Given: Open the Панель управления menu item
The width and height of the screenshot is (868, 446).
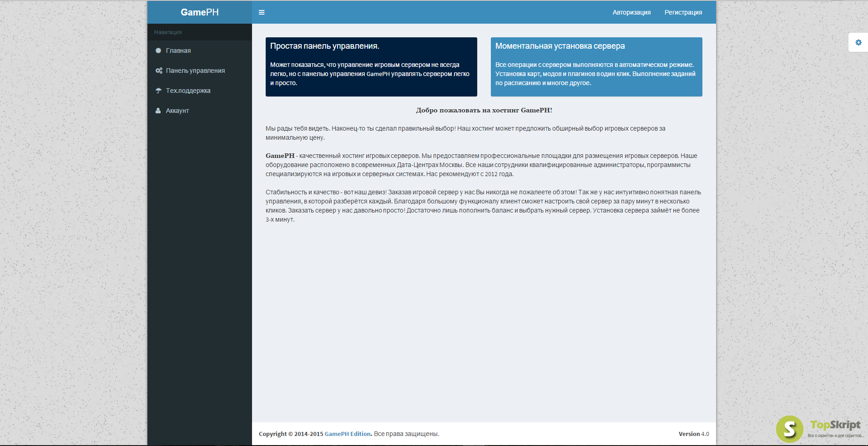Looking at the screenshot, I should (x=200, y=71).
